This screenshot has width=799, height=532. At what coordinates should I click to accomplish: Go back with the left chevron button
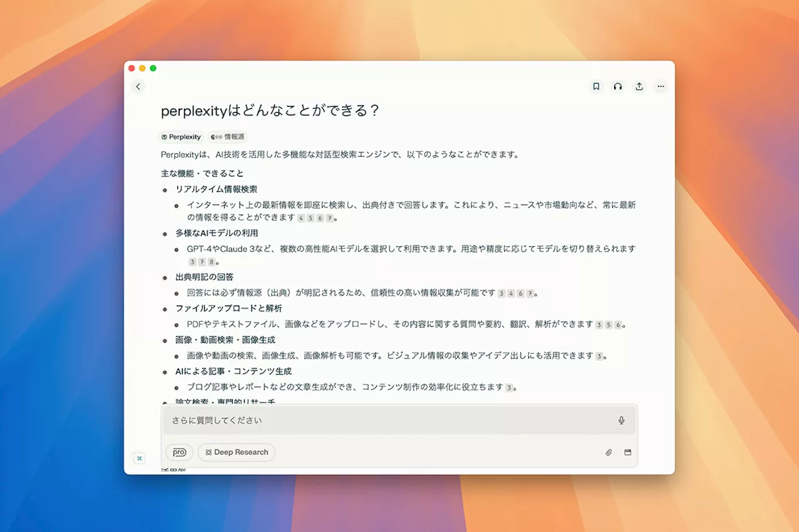138,87
